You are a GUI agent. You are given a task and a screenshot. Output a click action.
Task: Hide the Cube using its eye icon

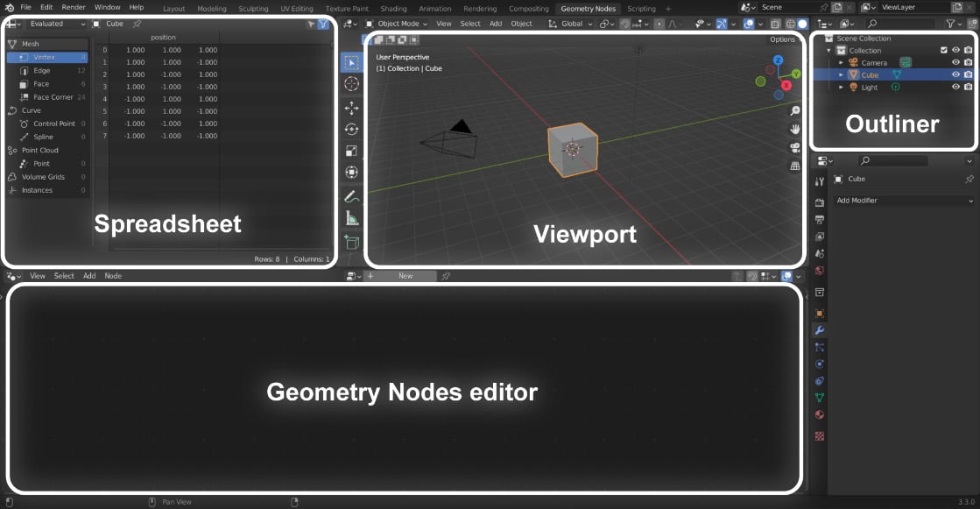point(955,74)
